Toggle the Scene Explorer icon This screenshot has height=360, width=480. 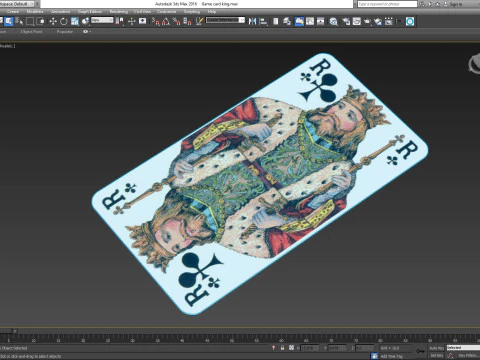pos(276,21)
